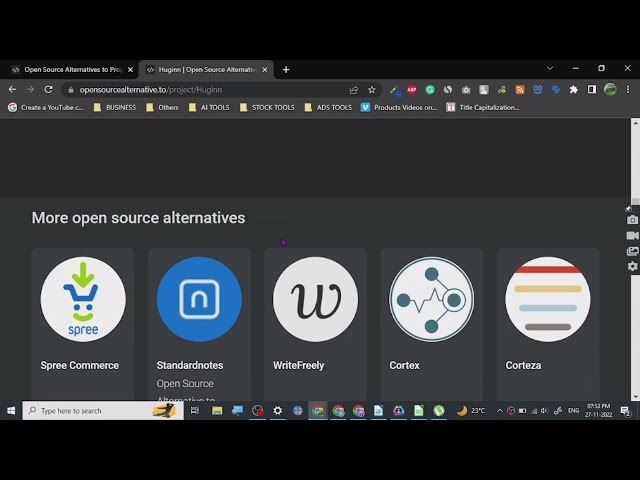The height and width of the screenshot is (480, 640).
Task: Click the Cortex title link
Action: point(404,365)
